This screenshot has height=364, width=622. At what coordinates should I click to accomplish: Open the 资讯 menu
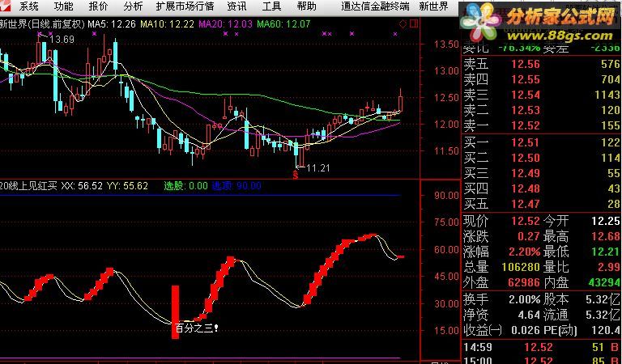click(x=236, y=6)
